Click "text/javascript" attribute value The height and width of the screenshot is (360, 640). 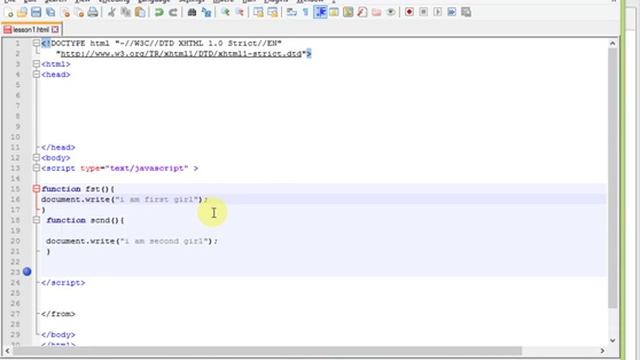[x=147, y=168]
